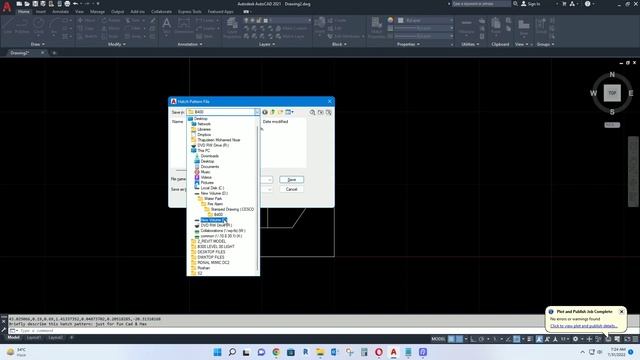Click the Back icon in Hatch Pattern File dialog

(x=265, y=112)
